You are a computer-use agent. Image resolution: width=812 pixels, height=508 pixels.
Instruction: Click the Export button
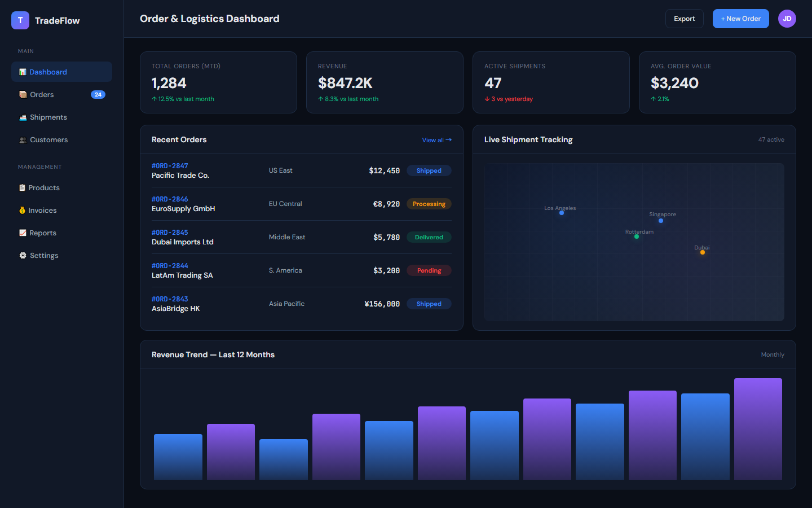pyautogui.click(x=684, y=19)
